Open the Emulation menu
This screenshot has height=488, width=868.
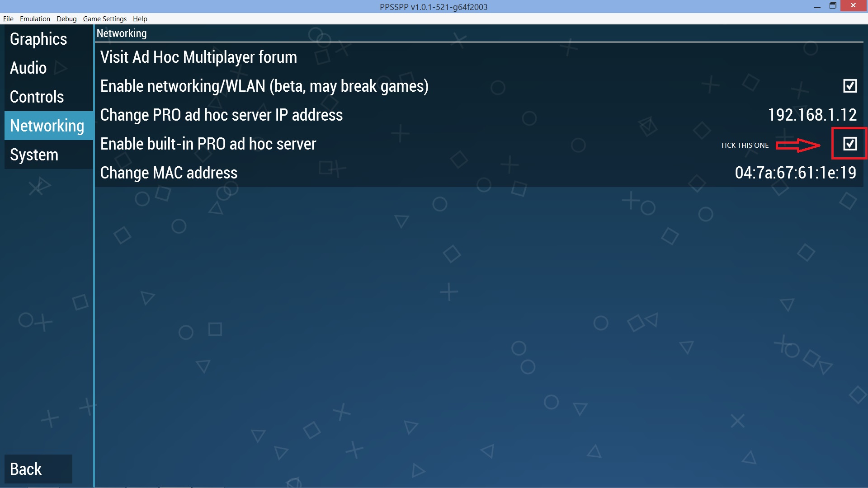35,19
